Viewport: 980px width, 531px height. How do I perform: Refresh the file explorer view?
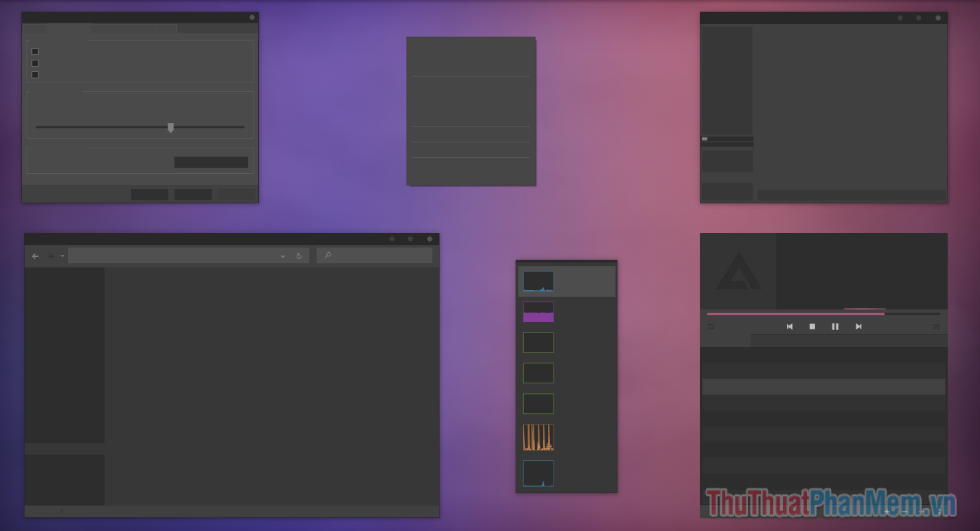[299, 256]
